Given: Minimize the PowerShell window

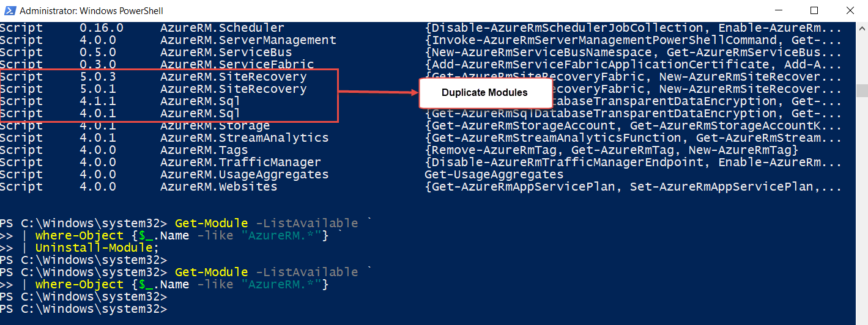Looking at the screenshot, I should click(779, 10).
